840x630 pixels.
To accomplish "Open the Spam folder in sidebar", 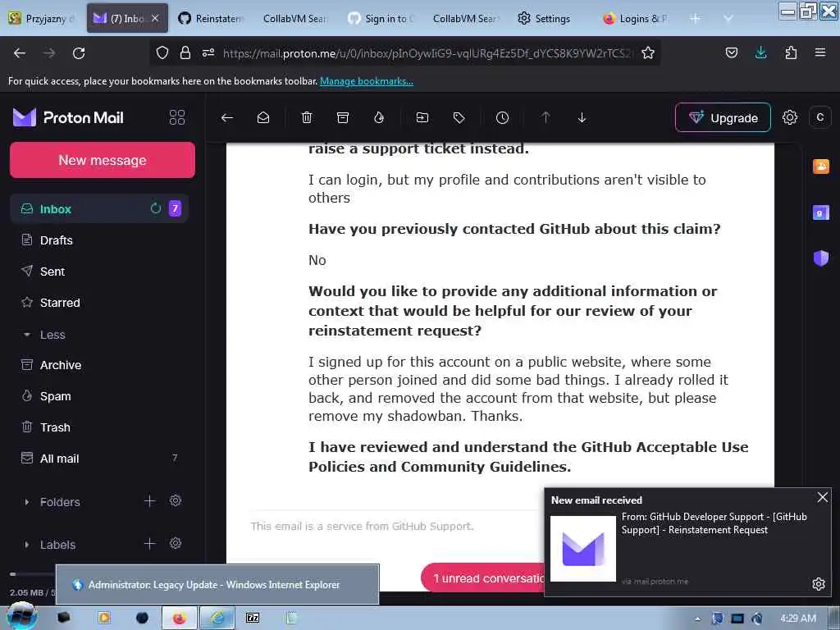I will tap(99, 396).
